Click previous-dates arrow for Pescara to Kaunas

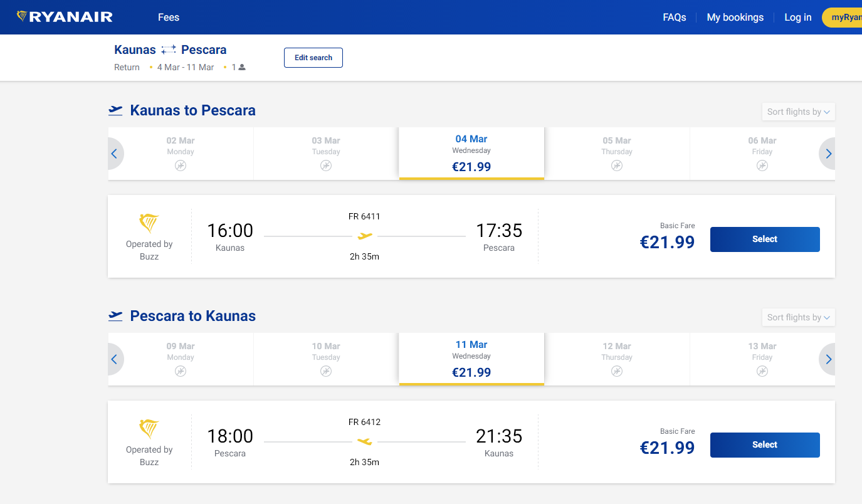click(115, 359)
